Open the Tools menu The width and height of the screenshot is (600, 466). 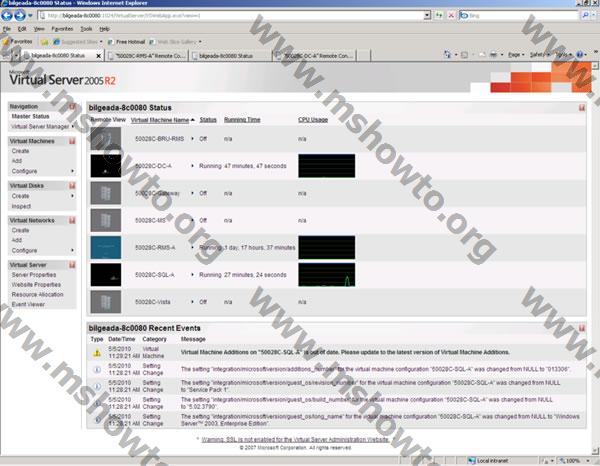pos(86,29)
